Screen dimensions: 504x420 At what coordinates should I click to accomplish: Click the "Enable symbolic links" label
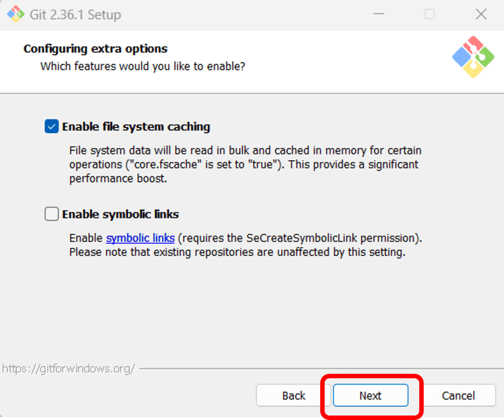pos(121,214)
